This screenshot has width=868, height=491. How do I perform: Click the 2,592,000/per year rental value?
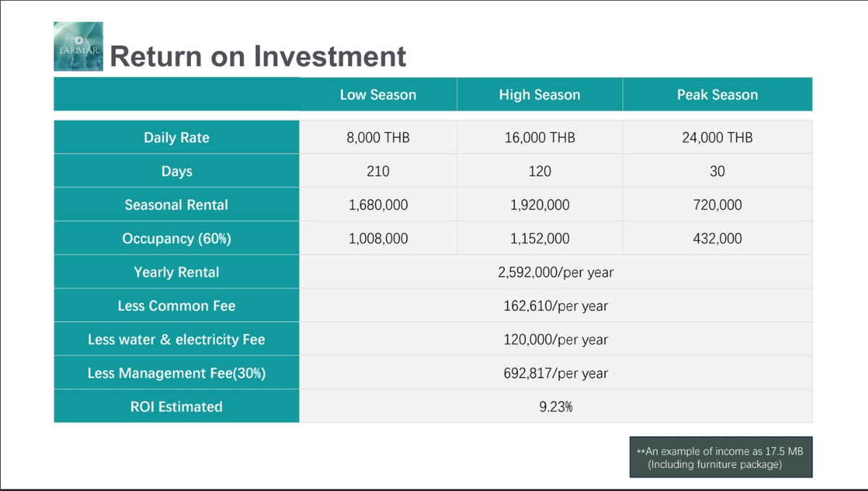pos(556,273)
